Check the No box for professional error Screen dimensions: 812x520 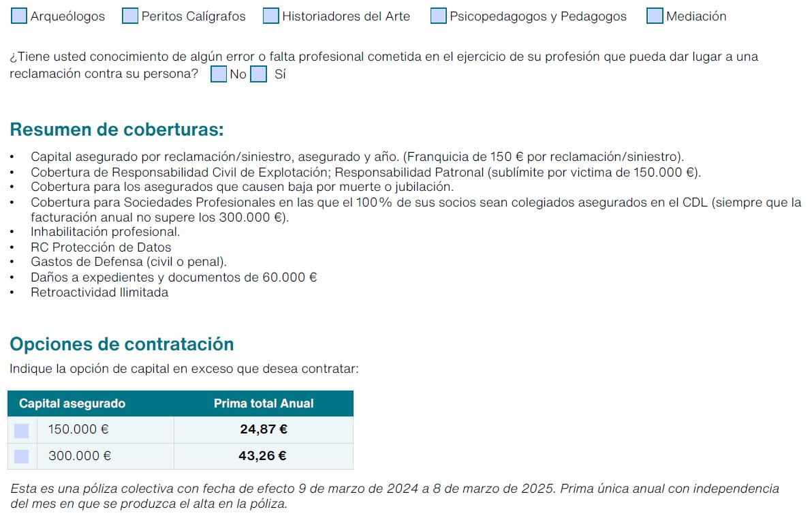point(219,74)
